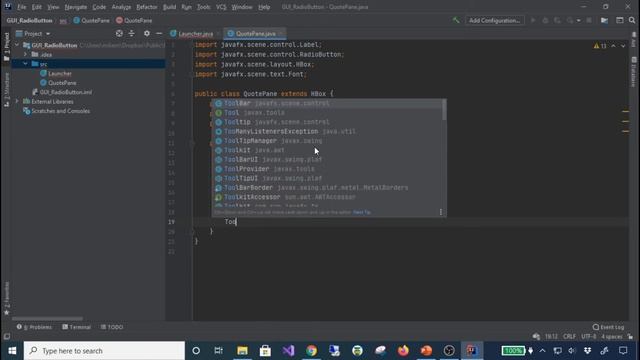Open completion popup options menu

point(441,212)
